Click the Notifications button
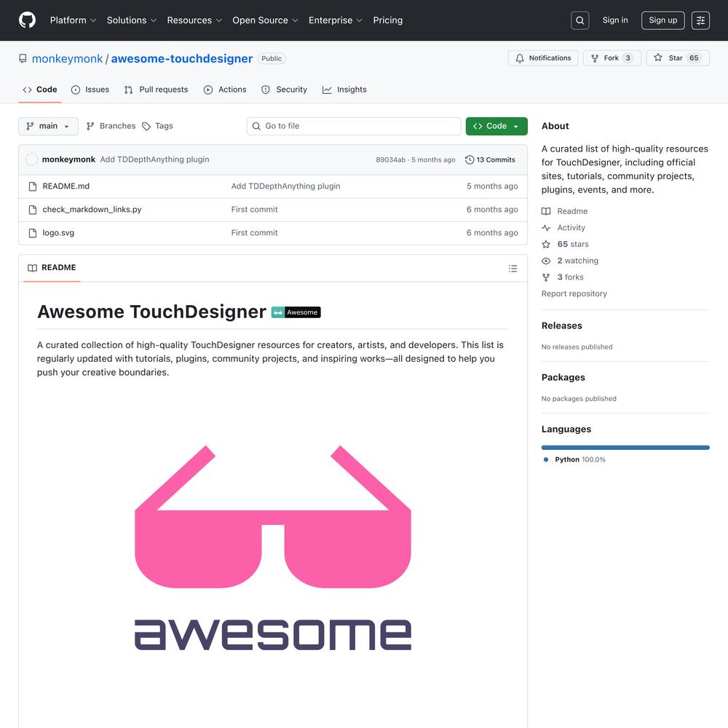 pos(543,58)
